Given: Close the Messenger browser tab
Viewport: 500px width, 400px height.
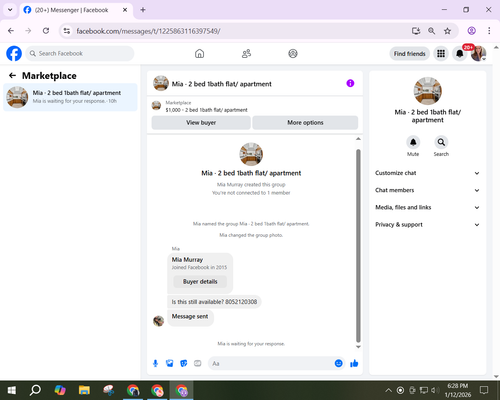Looking at the screenshot, I should 125,10.
